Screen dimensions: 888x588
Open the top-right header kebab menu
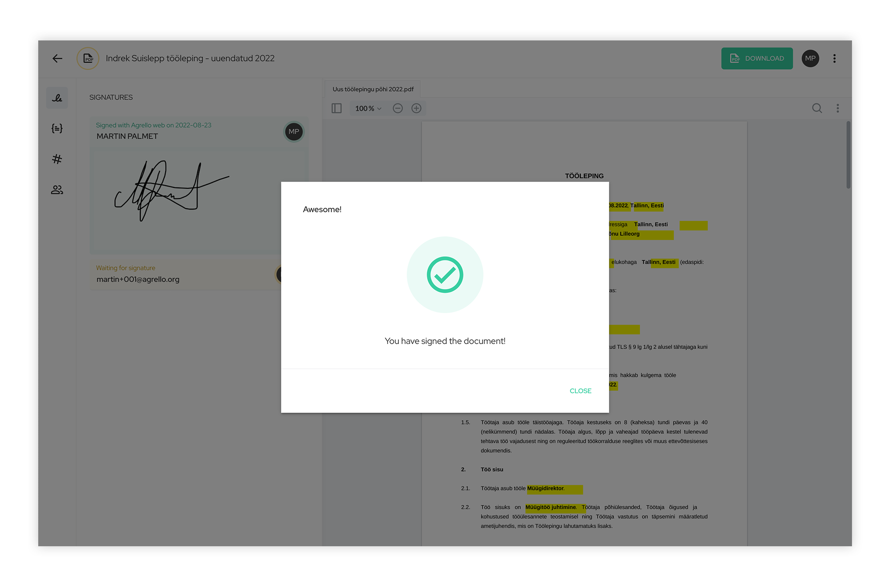click(x=835, y=58)
